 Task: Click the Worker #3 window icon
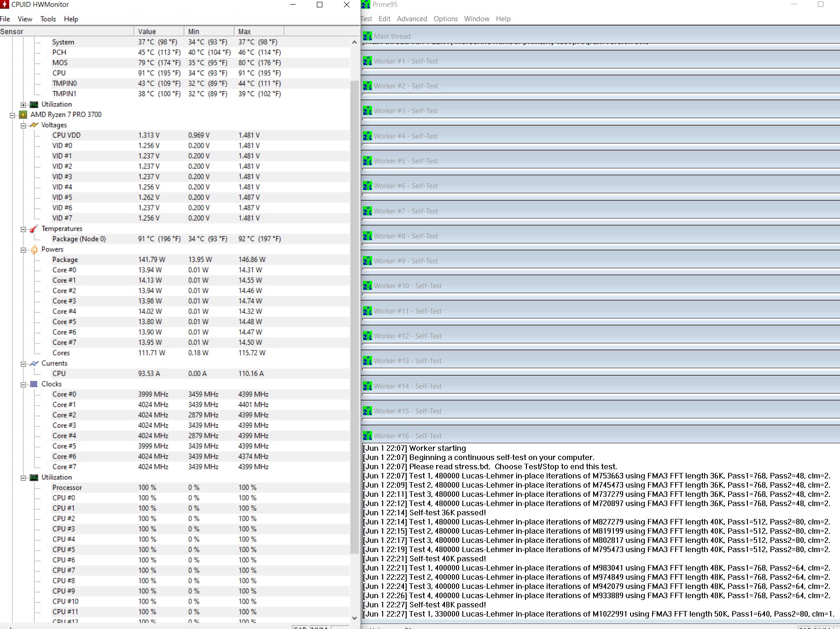(x=367, y=111)
